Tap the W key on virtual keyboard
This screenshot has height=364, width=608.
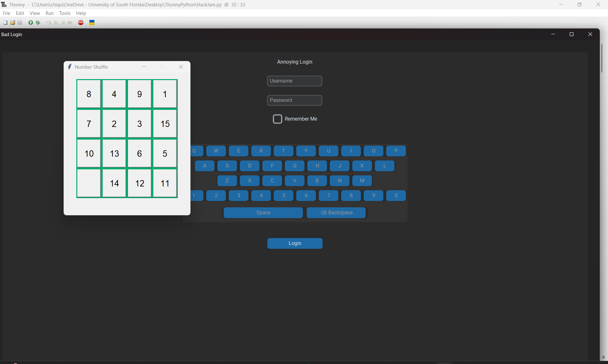pyautogui.click(x=216, y=151)
